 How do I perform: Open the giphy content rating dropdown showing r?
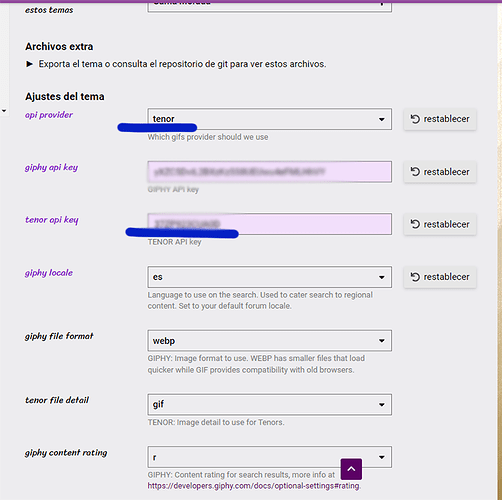coord(269,457)
